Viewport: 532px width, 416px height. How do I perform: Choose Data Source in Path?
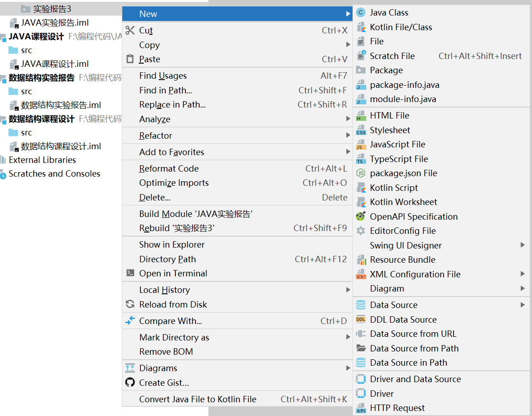click(x=441, y=363)
